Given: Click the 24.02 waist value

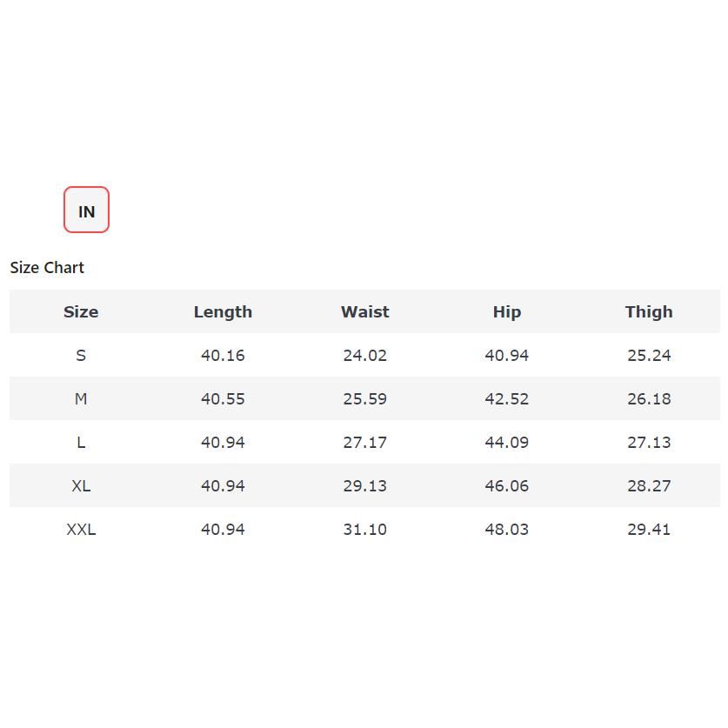Looking at the screenshot, I should (364, 356).
